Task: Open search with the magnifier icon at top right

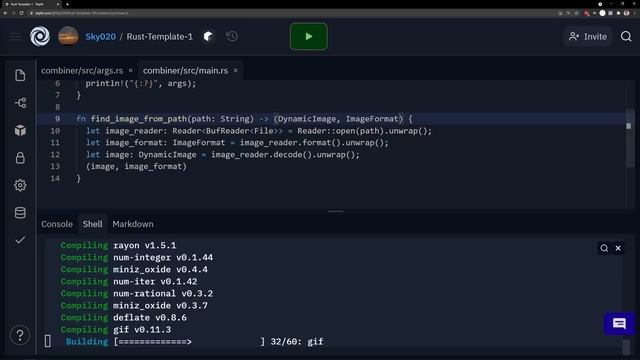Action: pyautogui.click(x=626, y=37)
